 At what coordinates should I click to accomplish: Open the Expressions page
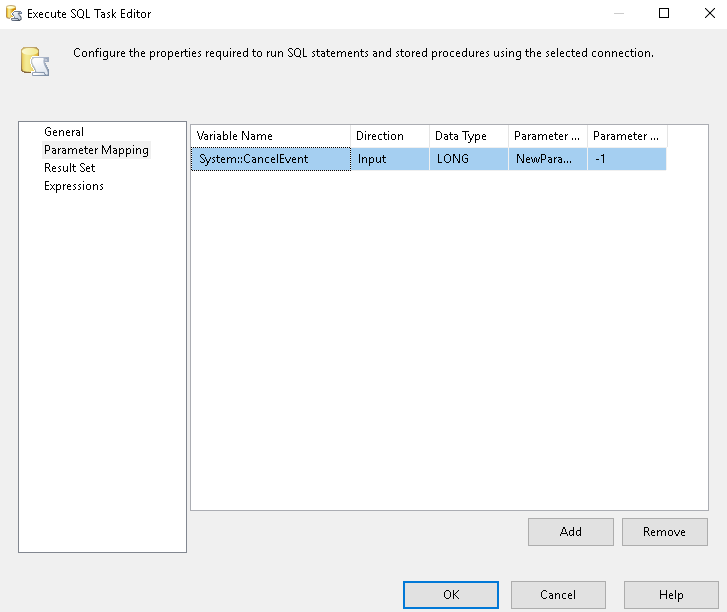coord(74,186)
